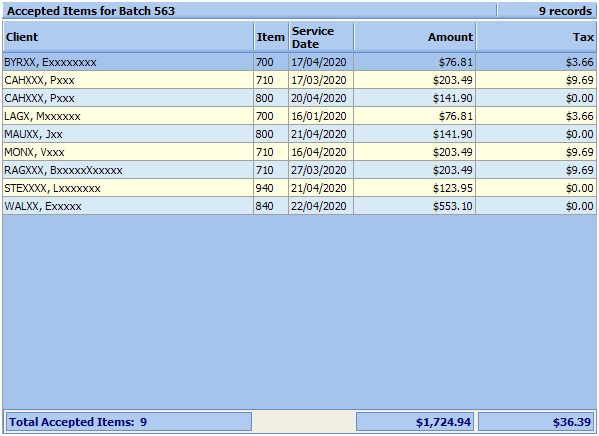Click amount $141.90 in MAUXX row
Screen dimensions: 599x436
click(415, 134)
